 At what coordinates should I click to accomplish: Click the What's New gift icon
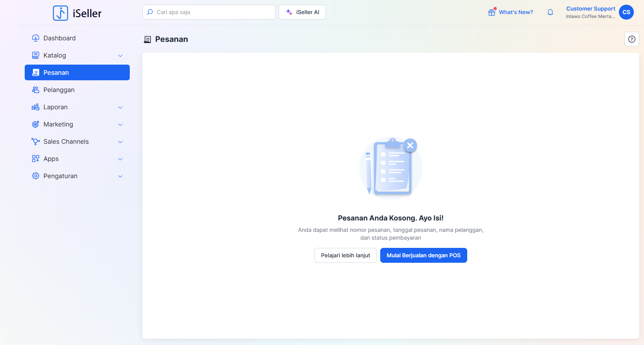(x=492, y=12)
